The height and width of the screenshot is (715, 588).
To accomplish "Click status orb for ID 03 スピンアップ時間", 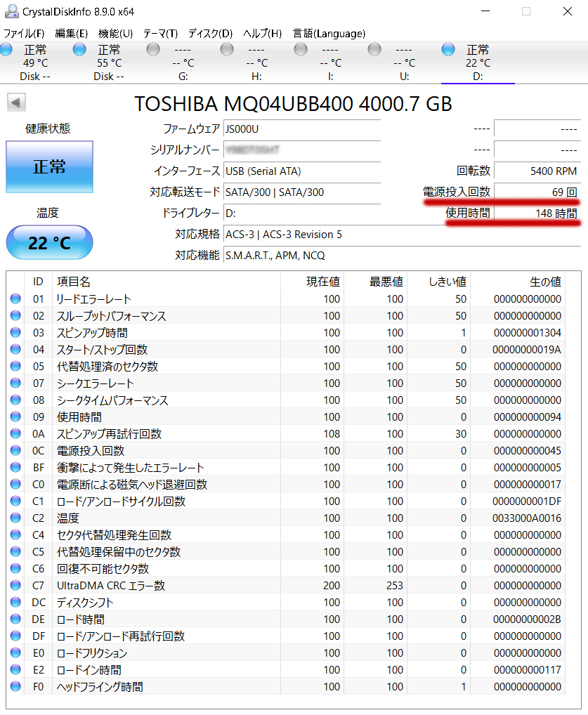I will [15, 332].
